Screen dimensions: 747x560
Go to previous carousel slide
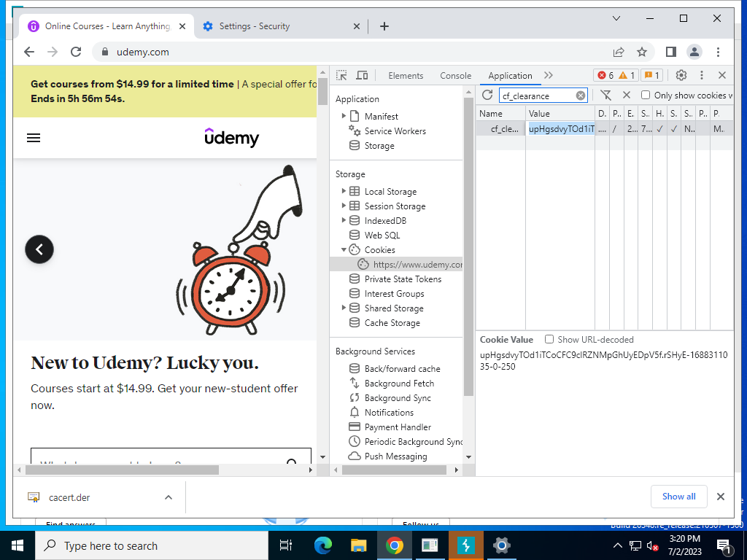coord(39,249)
